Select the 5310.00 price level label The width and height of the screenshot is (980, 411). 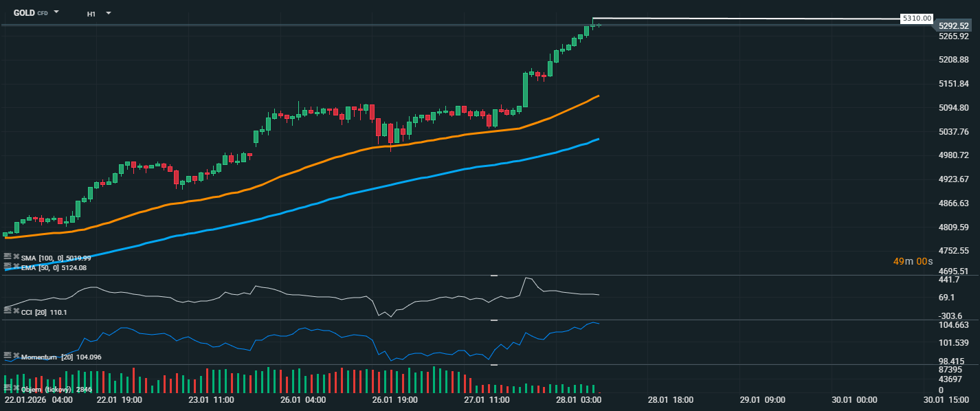917,19
